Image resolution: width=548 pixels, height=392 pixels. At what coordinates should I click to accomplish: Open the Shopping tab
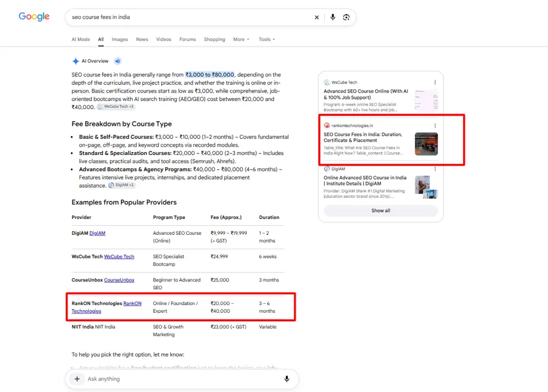215,39
